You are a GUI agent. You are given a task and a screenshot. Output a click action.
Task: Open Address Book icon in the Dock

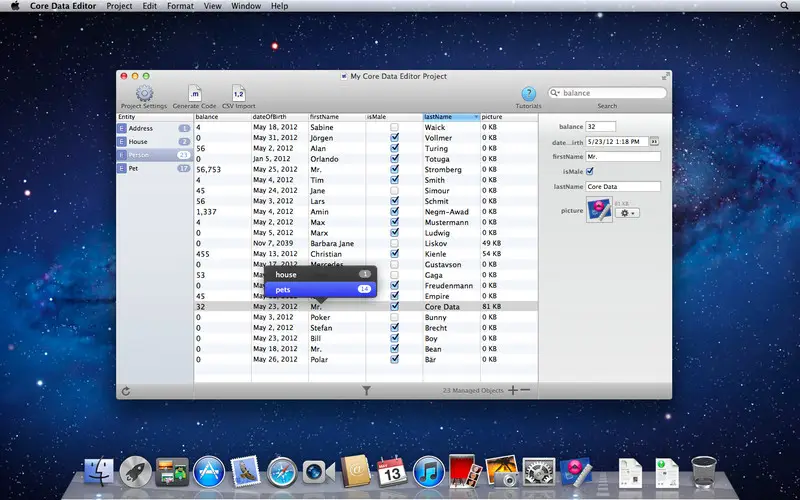click(x=355, y=471)
